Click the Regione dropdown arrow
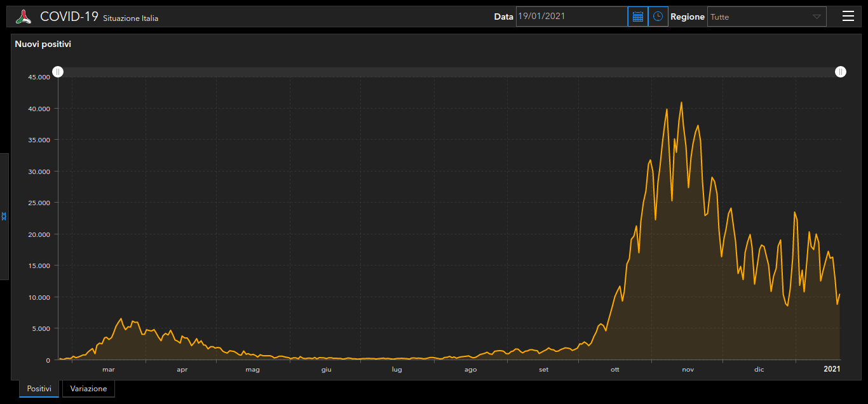Viewport: 868px width, 404px height. (x=817, y=17)
